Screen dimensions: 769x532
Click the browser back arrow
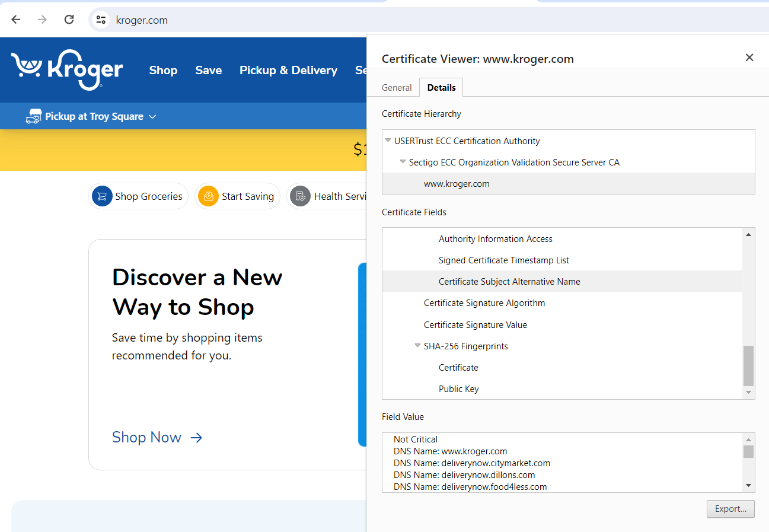coord(16,20)
